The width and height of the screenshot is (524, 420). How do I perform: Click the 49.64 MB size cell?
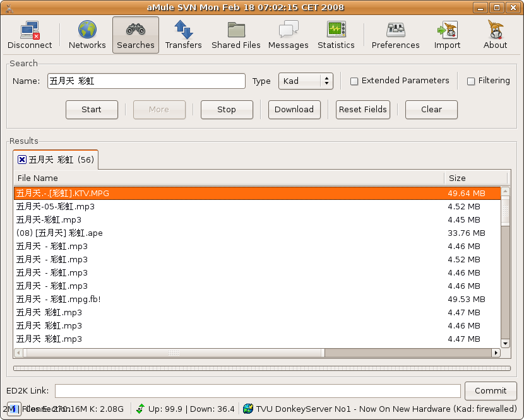[466, 194]
